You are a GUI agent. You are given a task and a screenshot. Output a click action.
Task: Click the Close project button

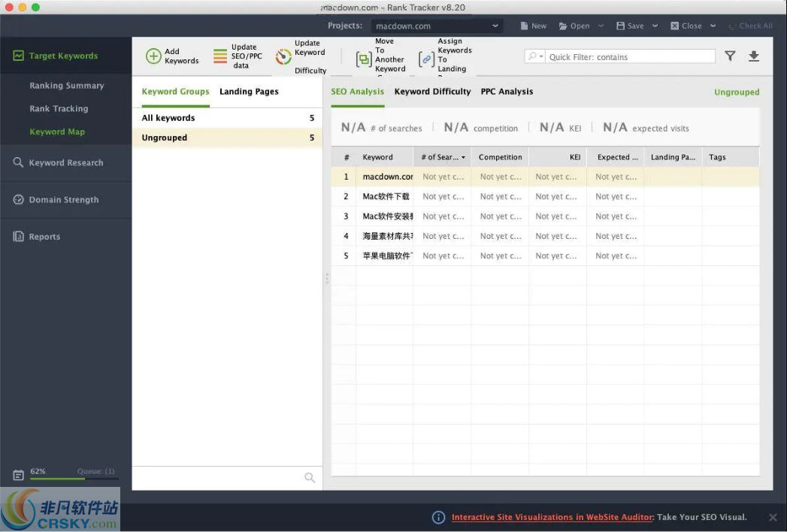[686, 26]
